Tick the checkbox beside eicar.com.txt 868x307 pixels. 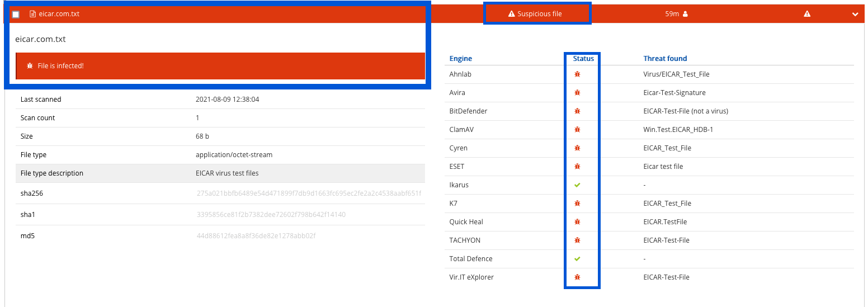[16, 14]
